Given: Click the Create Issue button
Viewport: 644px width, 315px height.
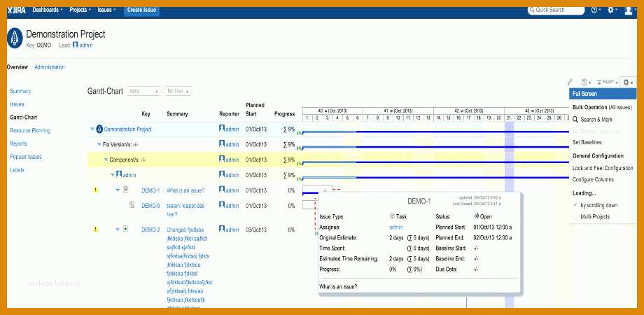Looking at the screenshot, I should pos(141,10).
